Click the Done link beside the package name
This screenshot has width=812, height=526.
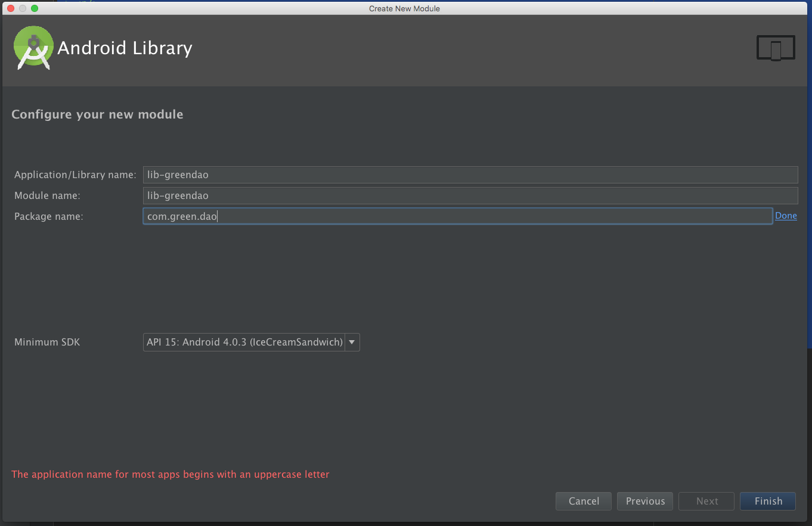786,216
